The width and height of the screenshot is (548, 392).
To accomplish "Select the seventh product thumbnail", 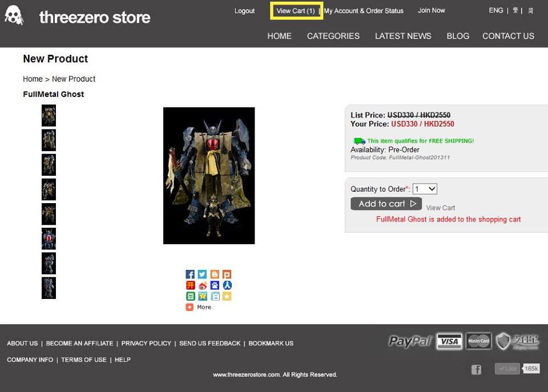I will (x=49, y=263).
